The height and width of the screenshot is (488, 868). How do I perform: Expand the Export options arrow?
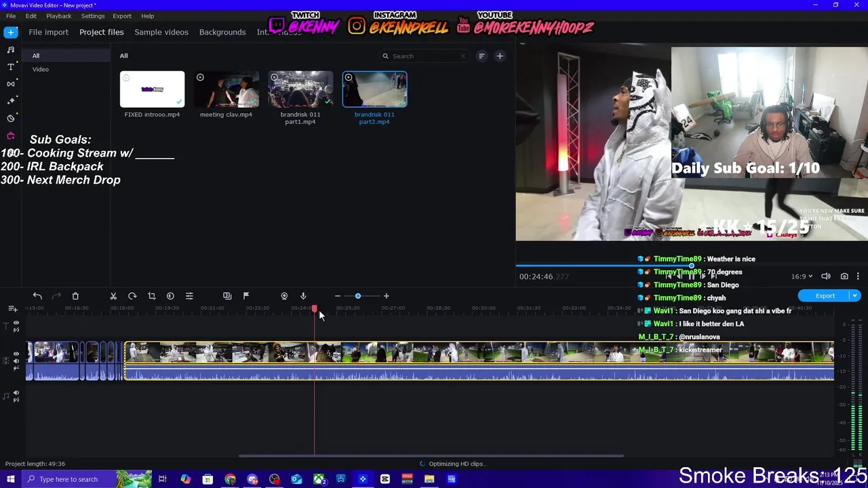click(855, 296)
